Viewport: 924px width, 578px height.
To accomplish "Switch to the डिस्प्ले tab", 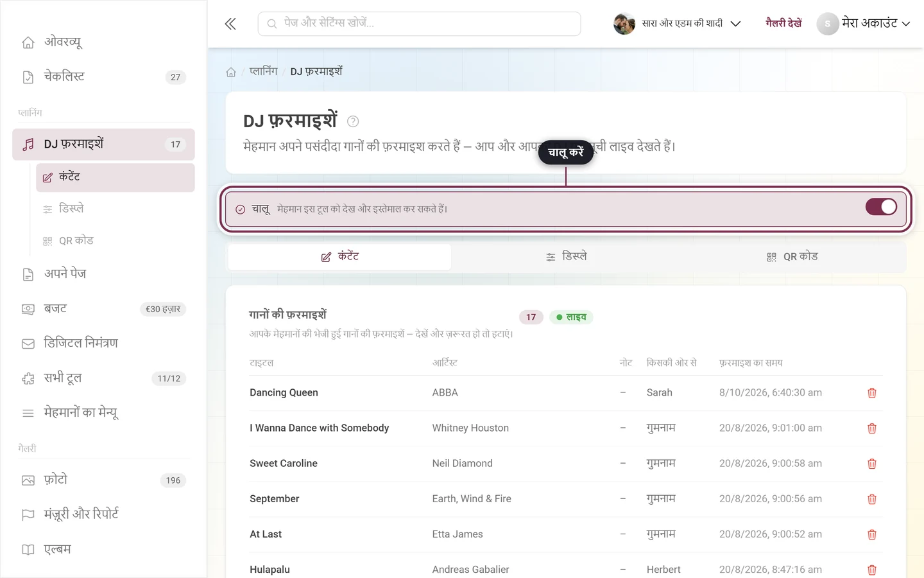I will (566, 256).
